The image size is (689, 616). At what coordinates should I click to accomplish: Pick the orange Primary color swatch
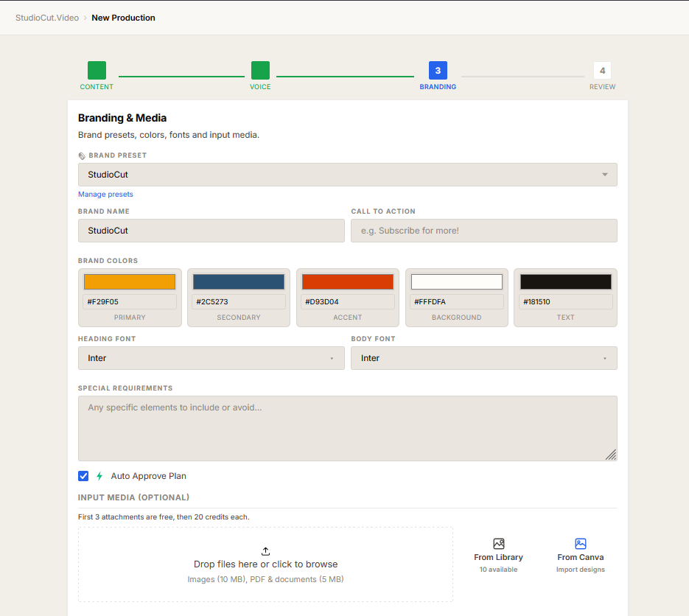[x=130, y=281]
